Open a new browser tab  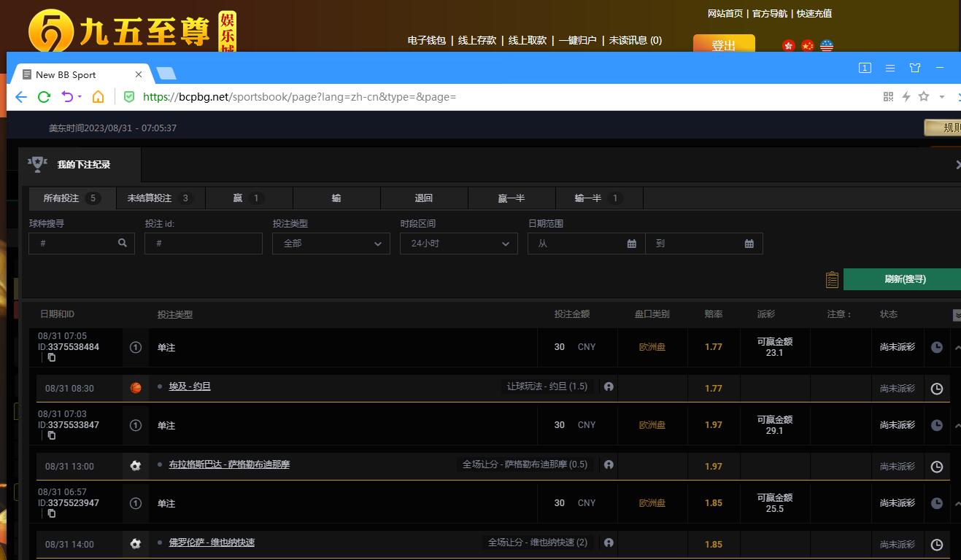[x=166, y=74]
